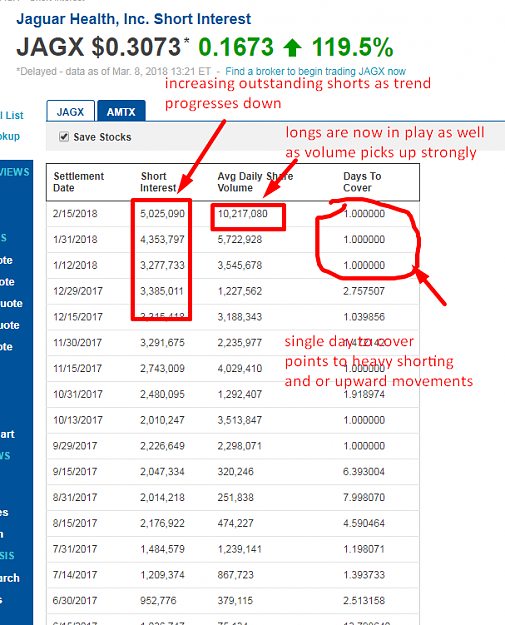Click short interest value 2,480,095

162,395
